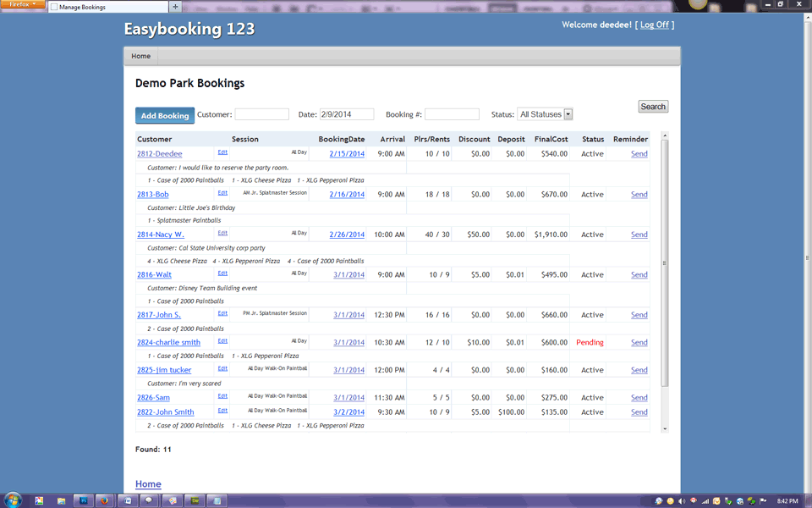Focus the Customer search field

point(262,114)
